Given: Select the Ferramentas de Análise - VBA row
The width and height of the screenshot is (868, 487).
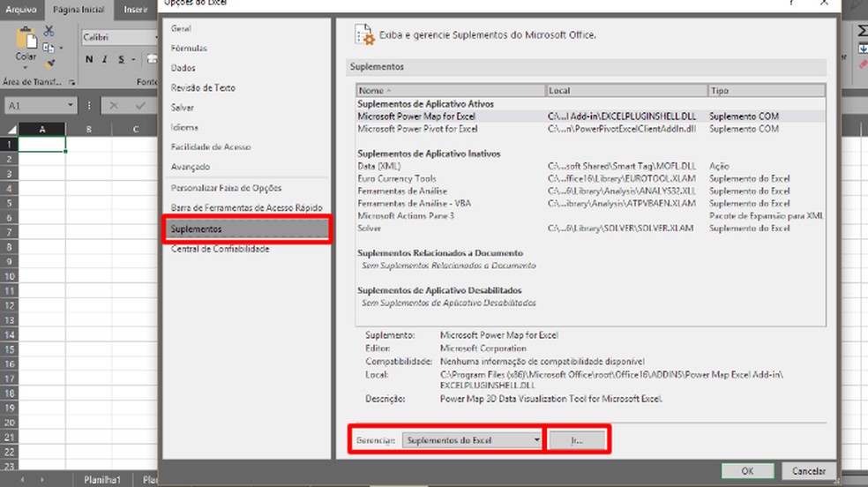Looking at the screenshot, I should pyautogui.click(x=591, y=203).
